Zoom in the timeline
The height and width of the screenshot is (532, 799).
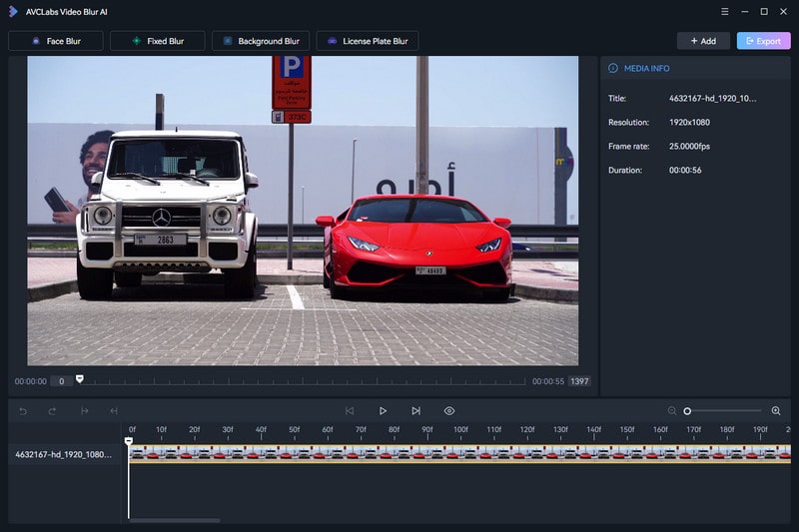tap(776, 411)
